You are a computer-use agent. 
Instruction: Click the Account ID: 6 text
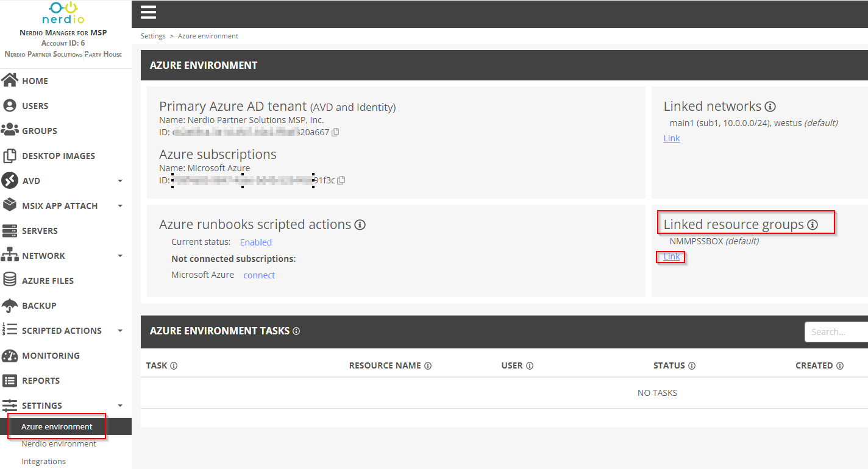(x=63, y=43)
